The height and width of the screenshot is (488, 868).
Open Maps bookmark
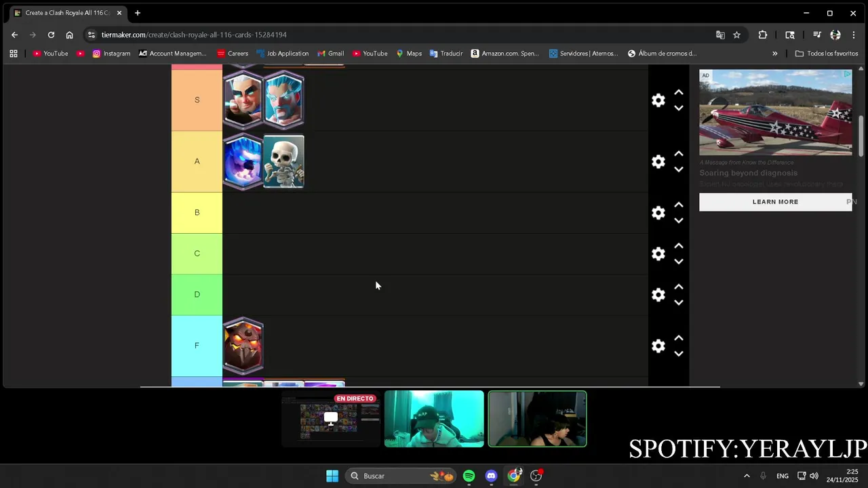(x=409, y=54)
